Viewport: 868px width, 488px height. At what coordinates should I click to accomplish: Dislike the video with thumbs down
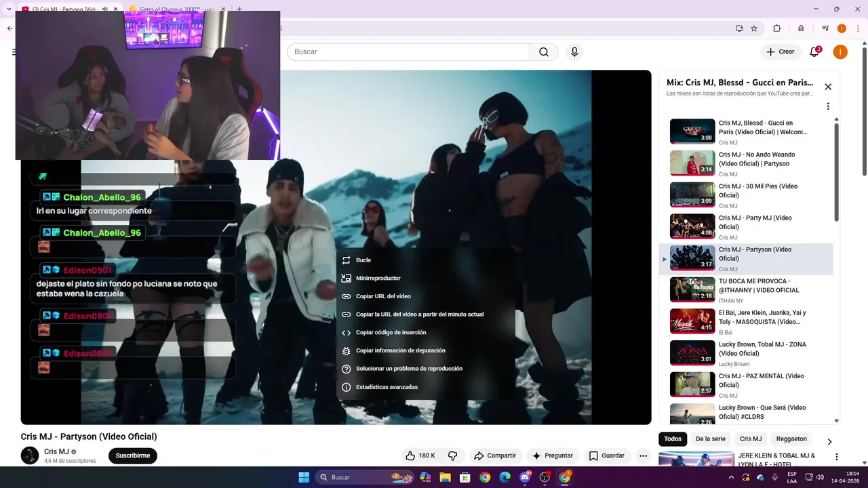[452, 456]
